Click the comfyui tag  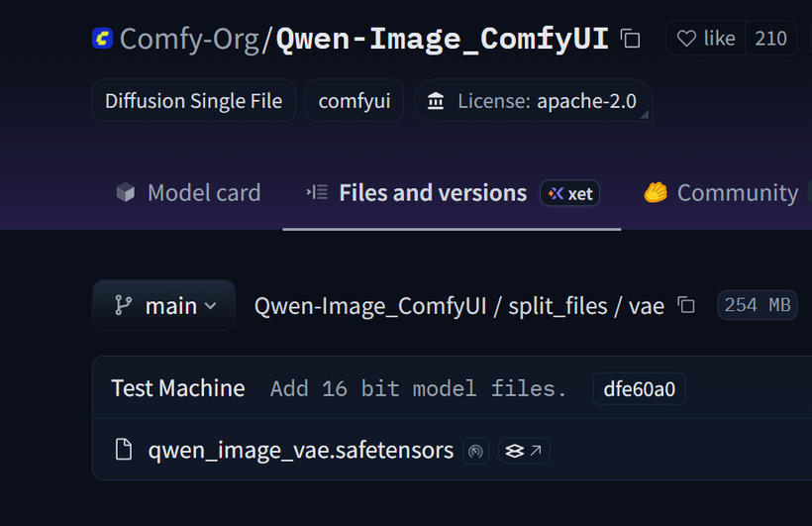(354, 101)
